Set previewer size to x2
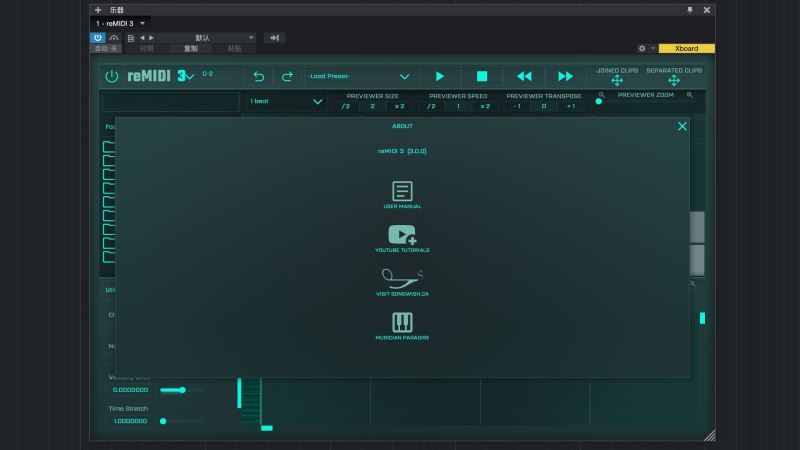This screenshot has height=450, width=800. pos(399,106)
